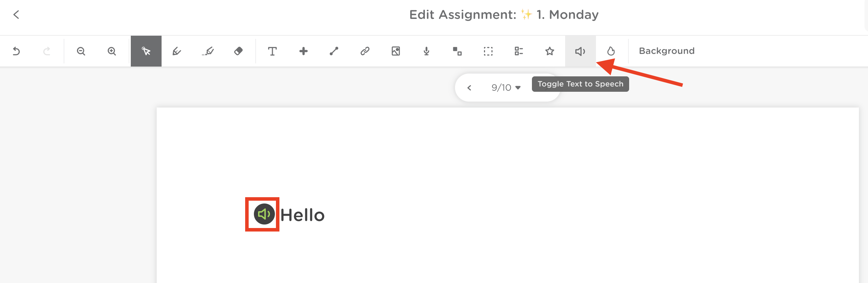Click the undo arrow icon
The image size is (868, 283).
click(x=16, y=51)
